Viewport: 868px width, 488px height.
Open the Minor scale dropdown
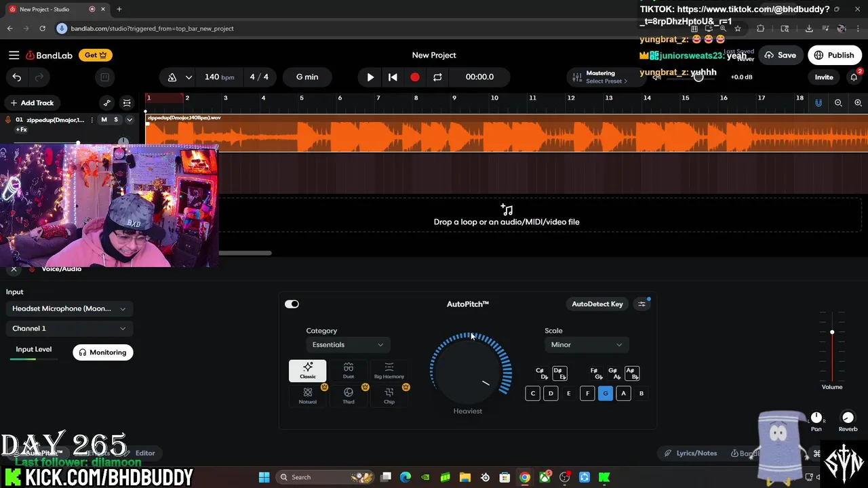[x=586, y=345]
